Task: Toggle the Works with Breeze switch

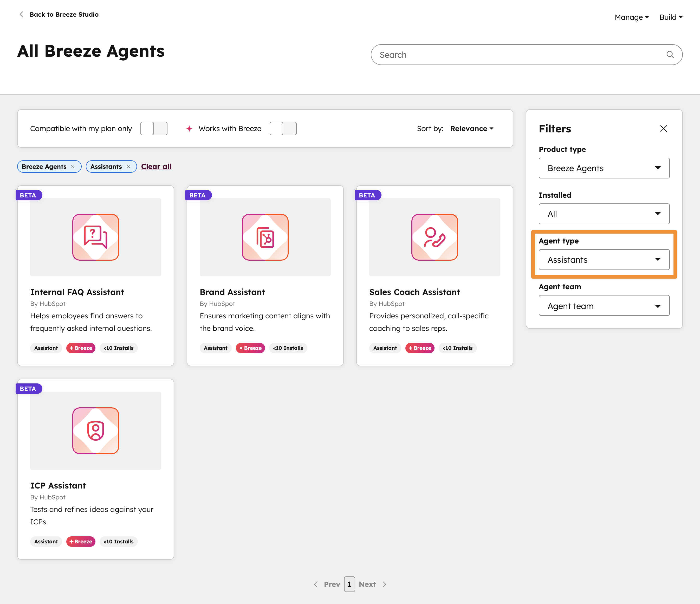Action: click(283, 128)
